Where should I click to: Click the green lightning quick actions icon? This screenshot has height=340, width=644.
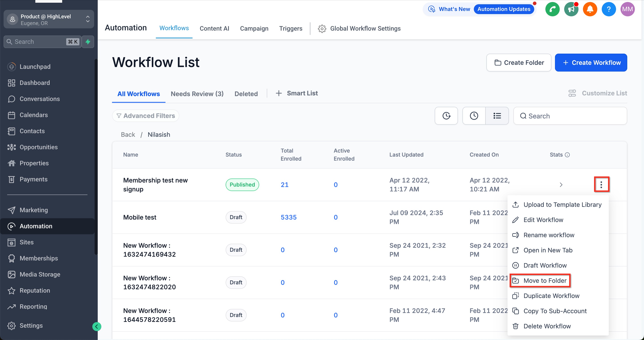[88, 42]
